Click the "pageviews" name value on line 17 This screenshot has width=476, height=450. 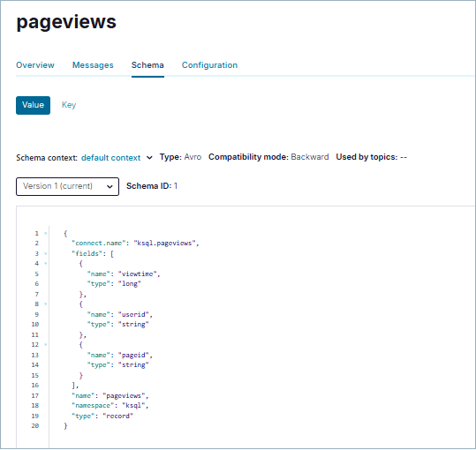click(125, 395)
